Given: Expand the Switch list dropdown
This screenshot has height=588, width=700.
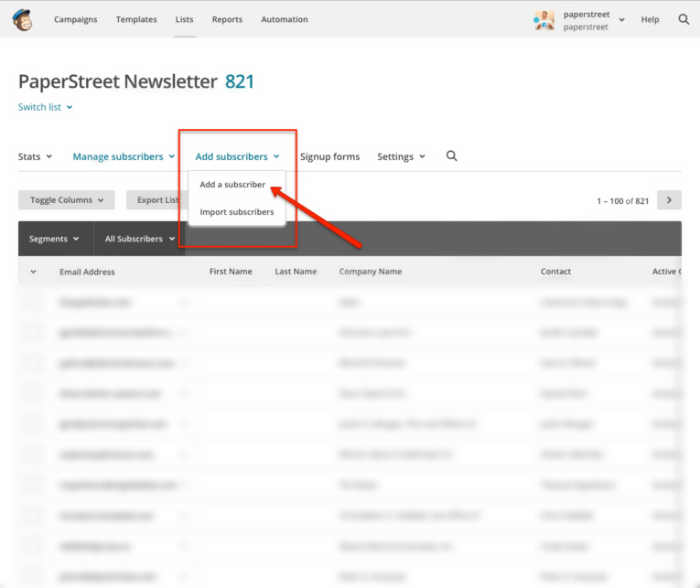Looking at the screenshot, I should 45,107.
